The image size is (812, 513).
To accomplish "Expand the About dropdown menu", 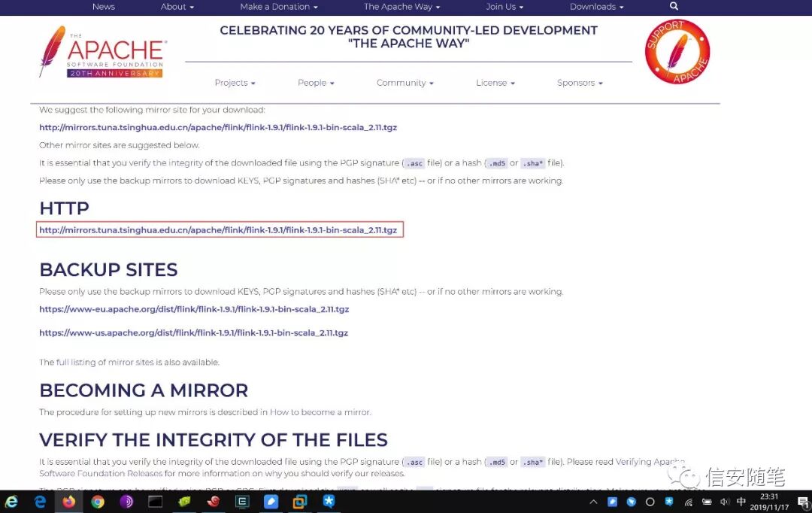I will click(x=177, y=7).
